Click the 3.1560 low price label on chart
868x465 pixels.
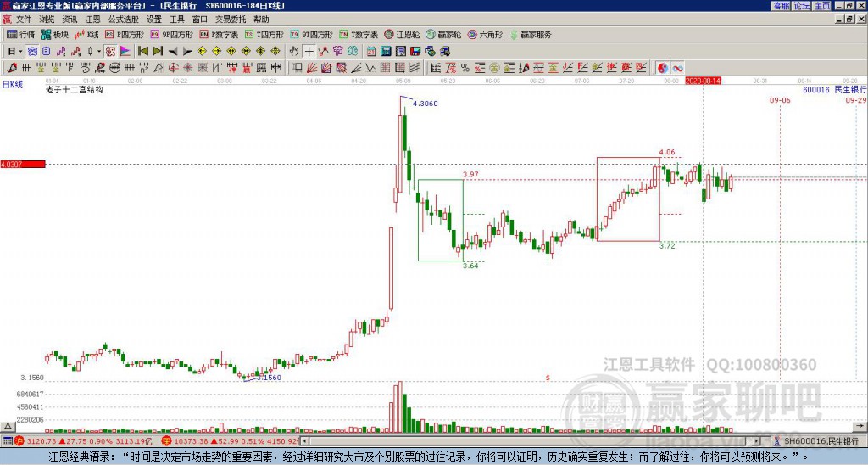pyautogui.click(x=269, y=378)
